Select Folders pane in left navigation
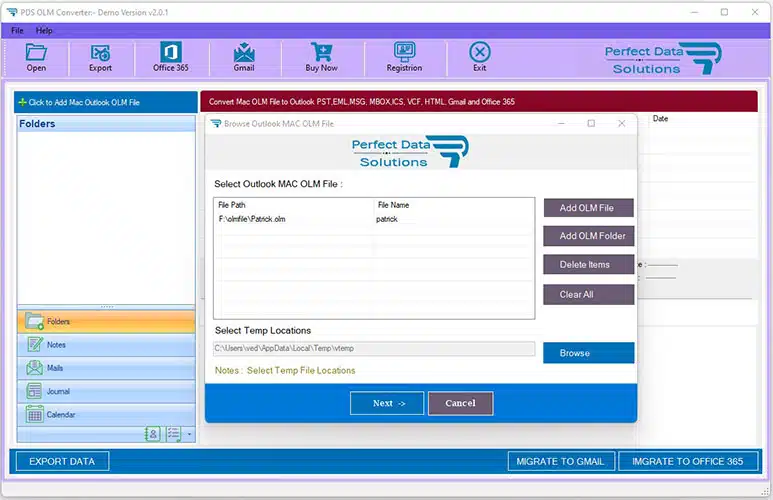Viewport: 773px width, 500px height. tap(106, 321)
